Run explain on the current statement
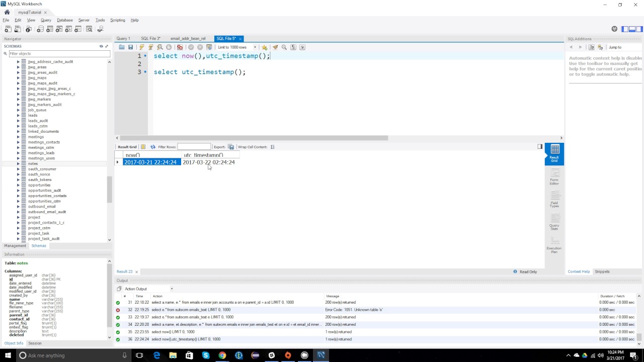Screen dimensions: 644x362 (x=160, y=47)
